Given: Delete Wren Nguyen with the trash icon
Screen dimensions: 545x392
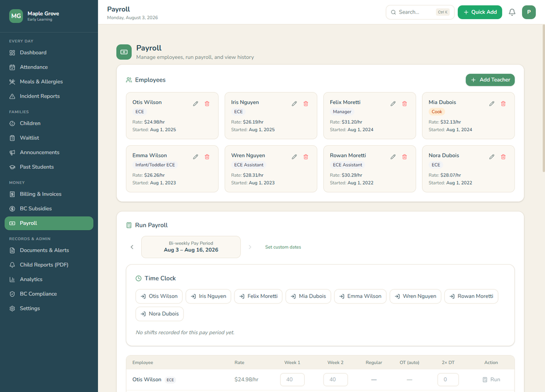Looking at the screenshot, I should point(306,157).
